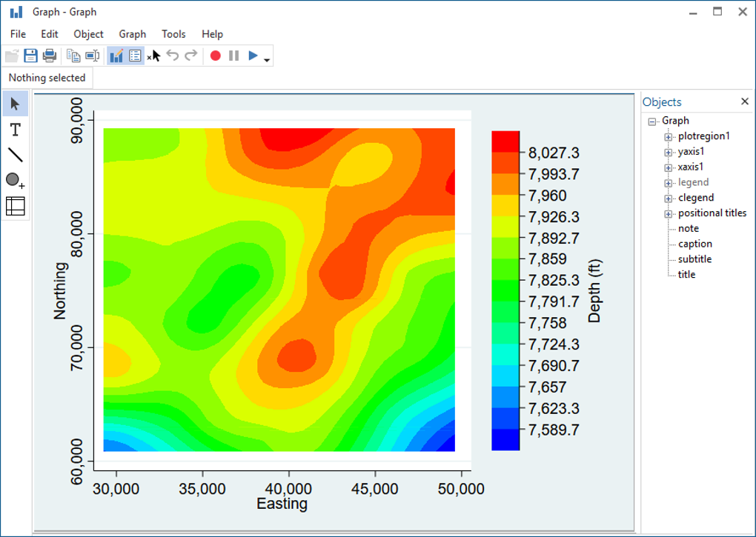
Task: Click the Copy graph icon
Action: [x=73, y=56]
